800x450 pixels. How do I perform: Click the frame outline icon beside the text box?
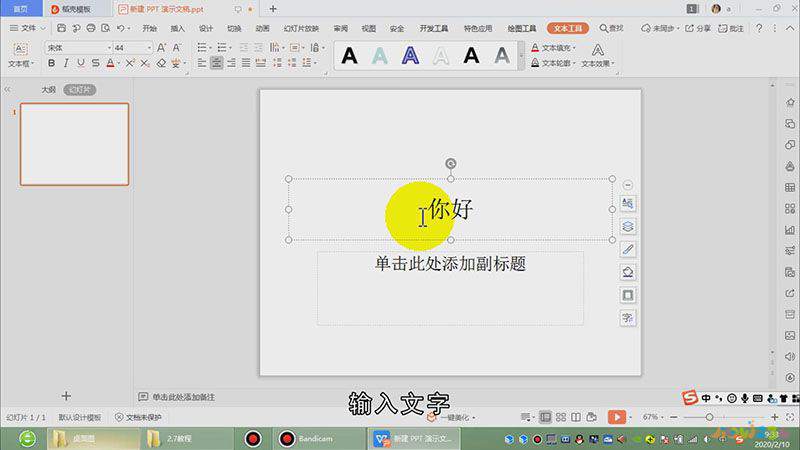[x=628, y=295]
